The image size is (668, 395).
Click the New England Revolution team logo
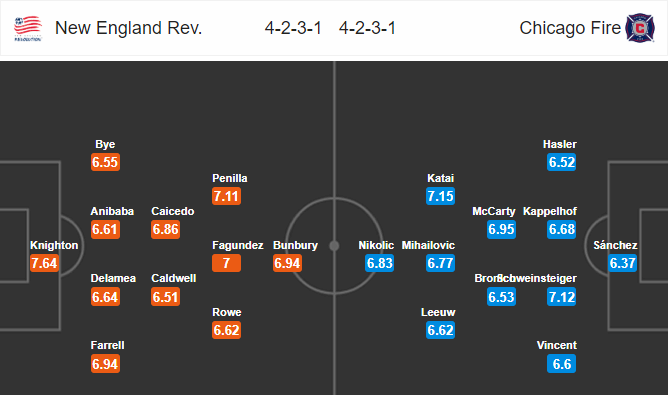(28, 28)
